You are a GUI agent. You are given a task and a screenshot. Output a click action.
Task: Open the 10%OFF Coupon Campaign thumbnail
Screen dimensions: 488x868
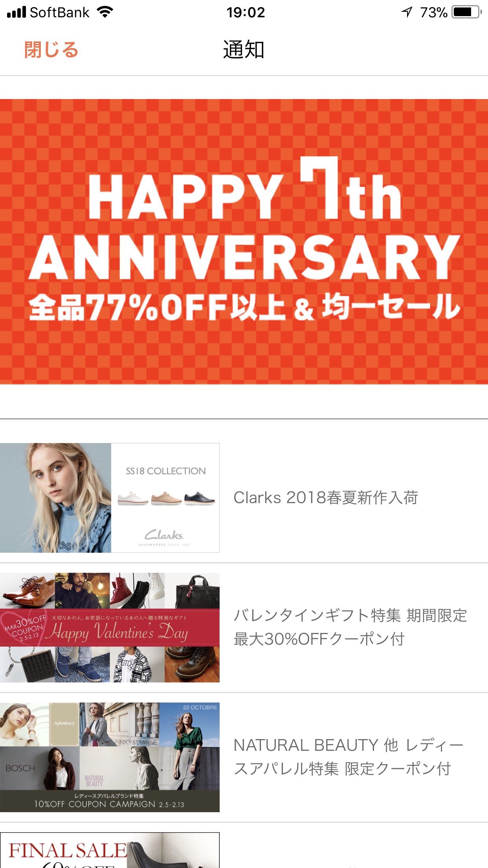[110, 757]
